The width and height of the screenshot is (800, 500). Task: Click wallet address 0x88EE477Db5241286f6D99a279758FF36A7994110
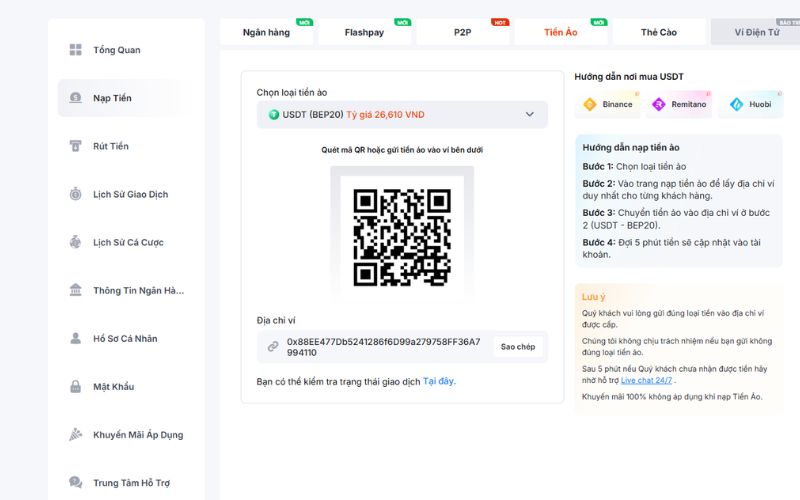pos(383,347)
